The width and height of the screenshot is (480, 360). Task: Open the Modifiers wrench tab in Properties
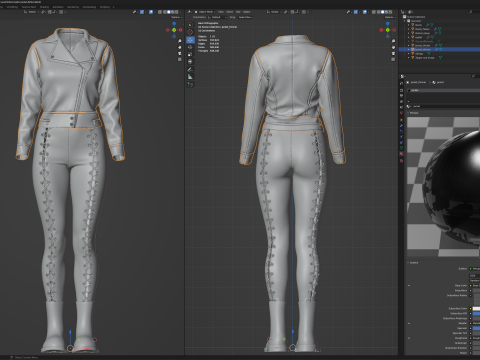point(401,126)
